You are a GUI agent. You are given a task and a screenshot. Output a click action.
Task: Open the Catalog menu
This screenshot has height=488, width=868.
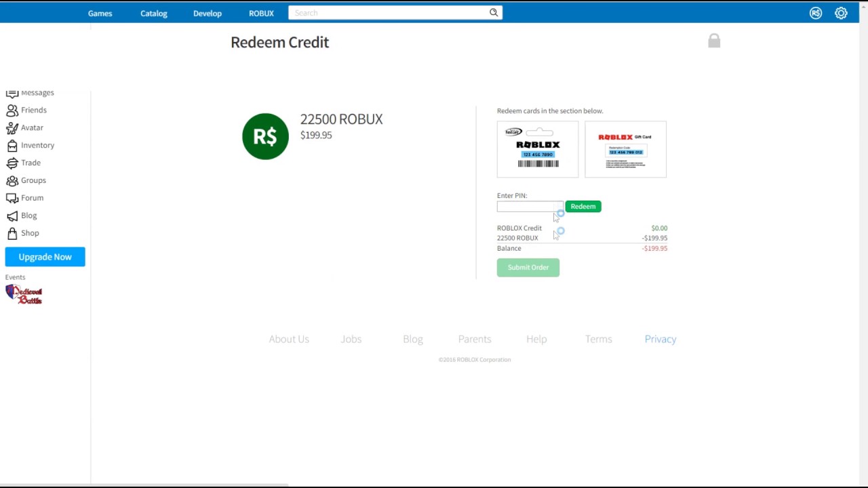(x=154, y=13)
